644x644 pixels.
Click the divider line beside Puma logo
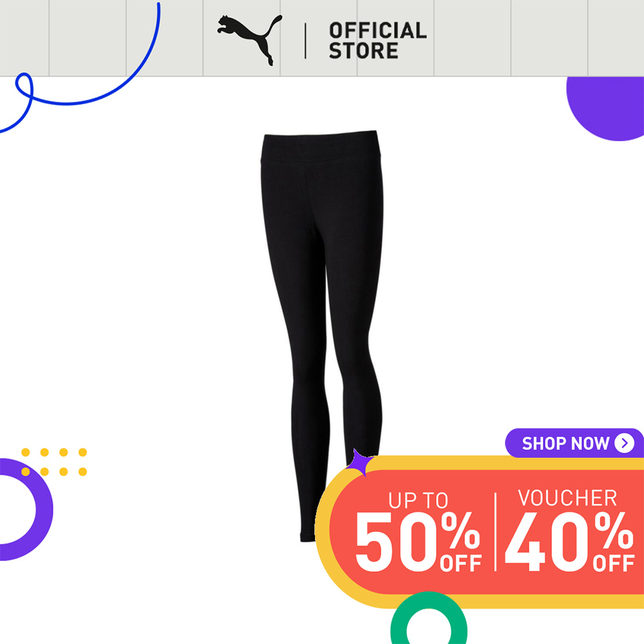[x=305, y=41]
